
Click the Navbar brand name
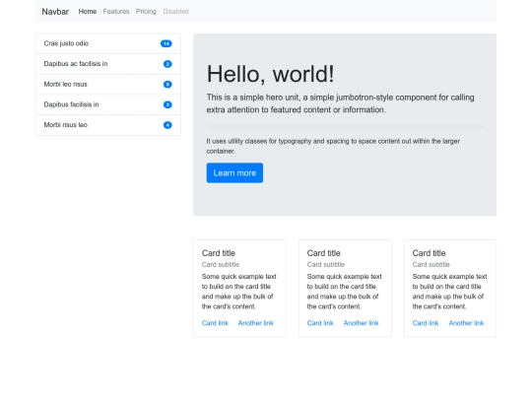55,12
